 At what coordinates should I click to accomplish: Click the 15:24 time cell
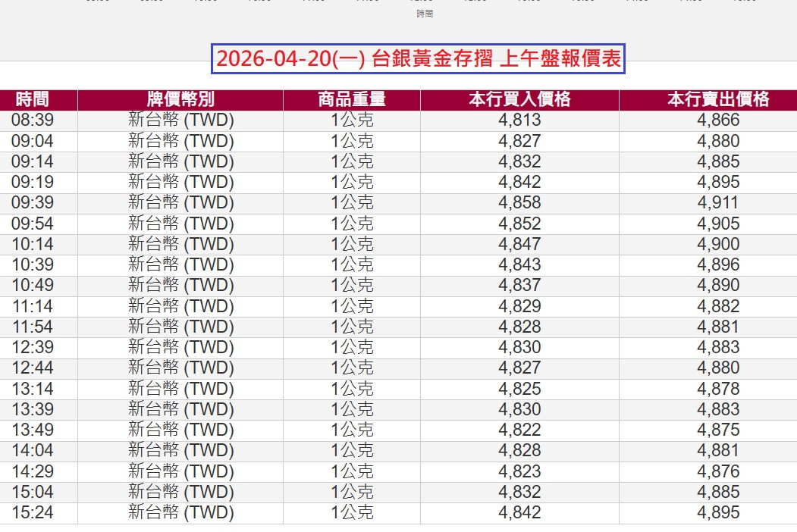point(33,512)
